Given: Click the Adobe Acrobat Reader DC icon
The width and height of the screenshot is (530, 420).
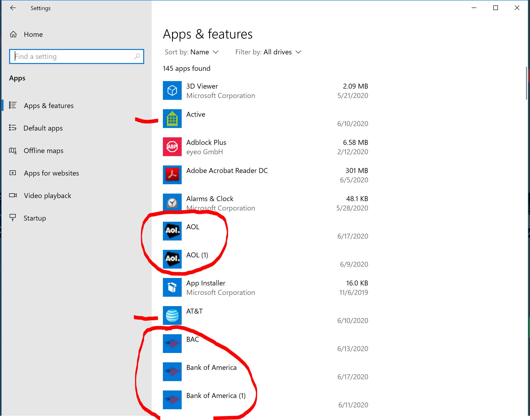Looking at the screenshot, I should (x=172, y=175).
